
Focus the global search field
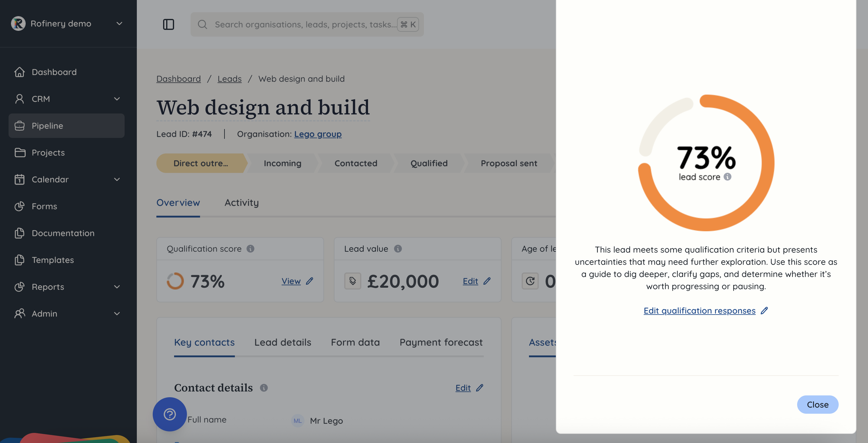click(305, 24)
